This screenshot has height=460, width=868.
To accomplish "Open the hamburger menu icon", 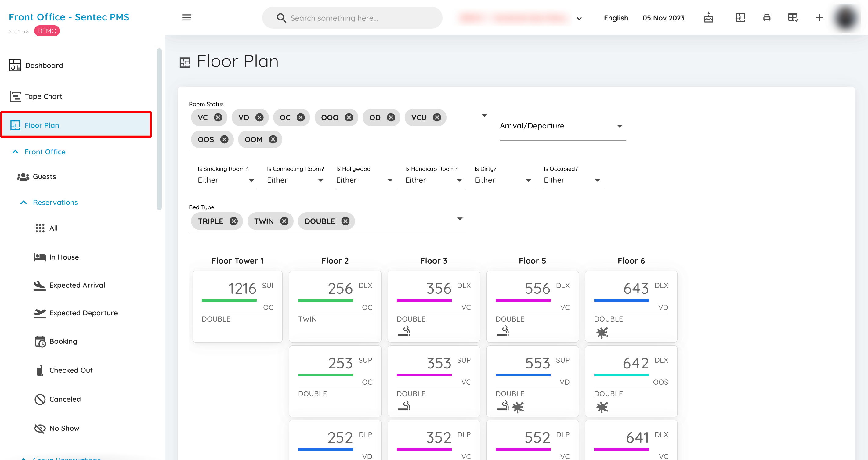I will point(187,17).
